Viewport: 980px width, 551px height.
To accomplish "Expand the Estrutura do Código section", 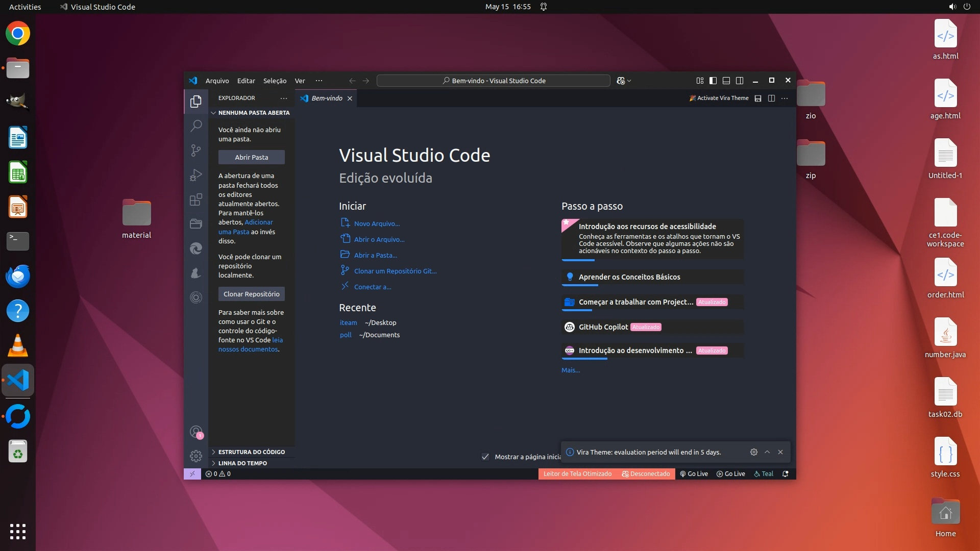I will [x=251, y=452].
